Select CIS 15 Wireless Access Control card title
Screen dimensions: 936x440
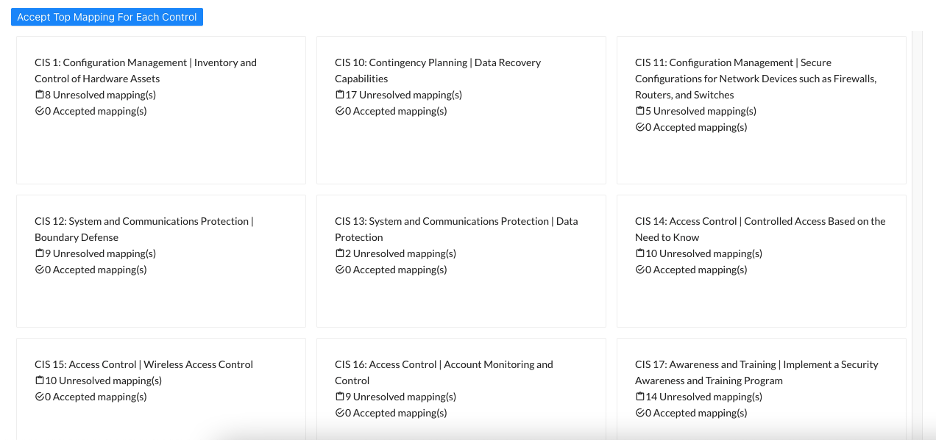click(144, 365)
